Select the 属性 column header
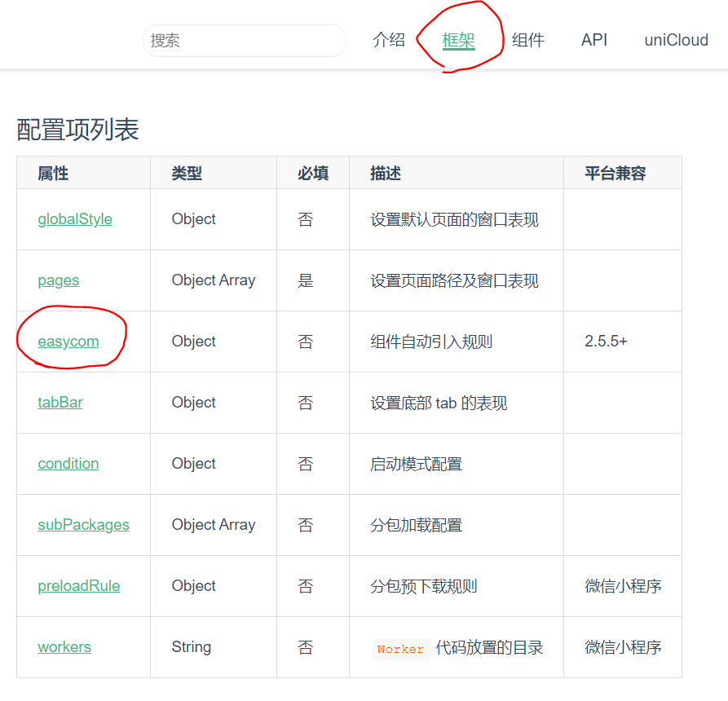 [50, 173]
